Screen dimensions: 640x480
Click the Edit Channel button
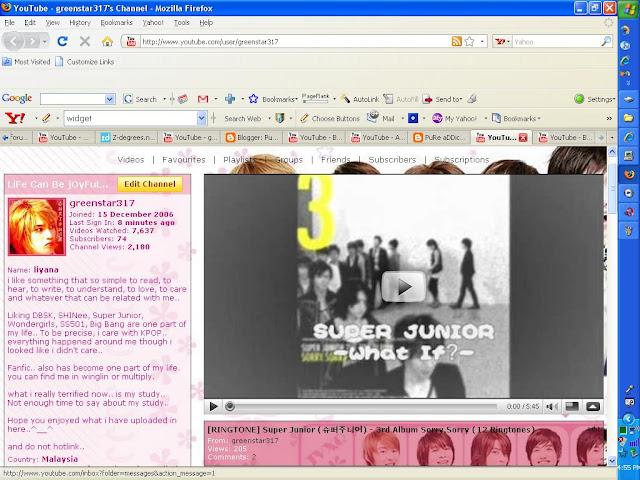point(150,184)
